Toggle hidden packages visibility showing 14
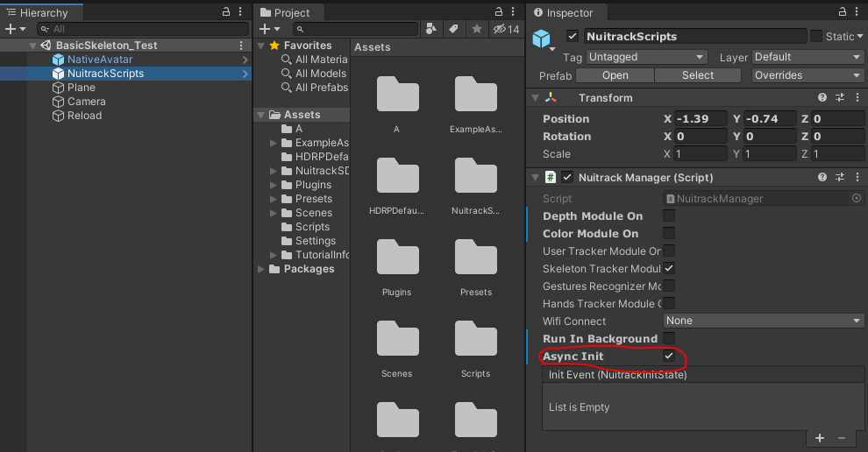 507,29
